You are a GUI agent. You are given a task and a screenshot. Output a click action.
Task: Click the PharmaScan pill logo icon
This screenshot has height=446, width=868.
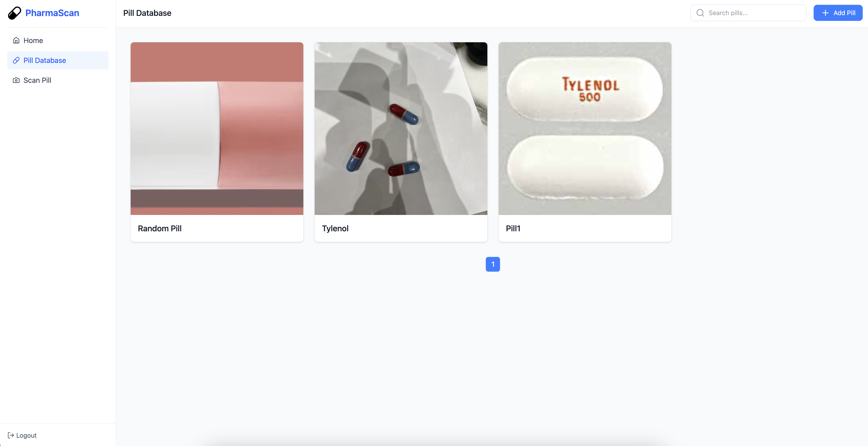[15, 13]
